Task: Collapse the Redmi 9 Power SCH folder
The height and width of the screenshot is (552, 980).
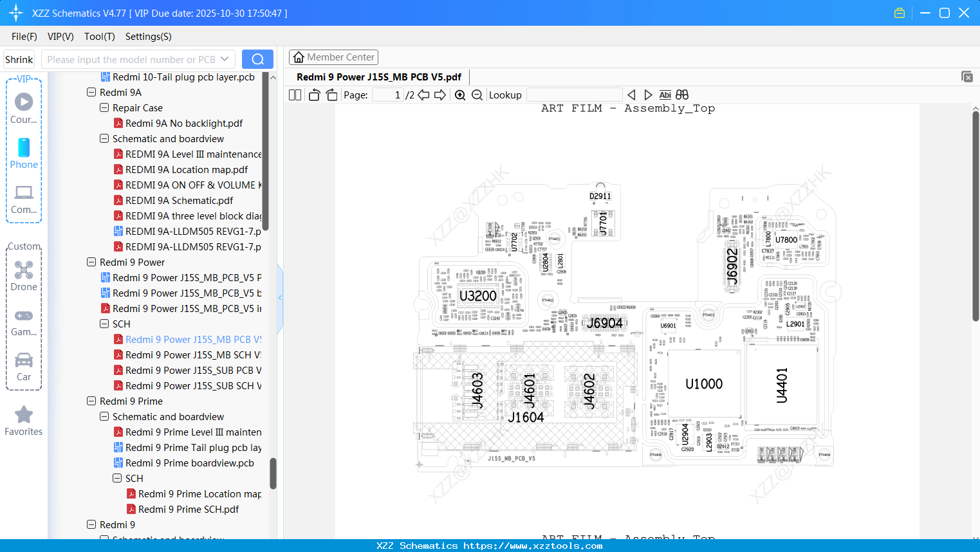Action: click(104, 324)
